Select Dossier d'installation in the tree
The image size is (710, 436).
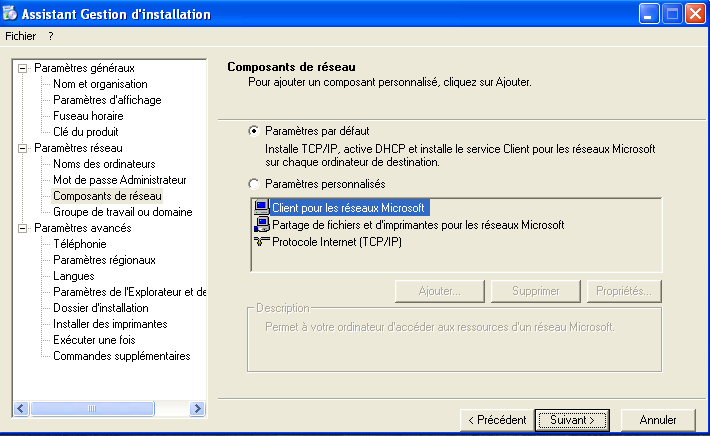101,308
